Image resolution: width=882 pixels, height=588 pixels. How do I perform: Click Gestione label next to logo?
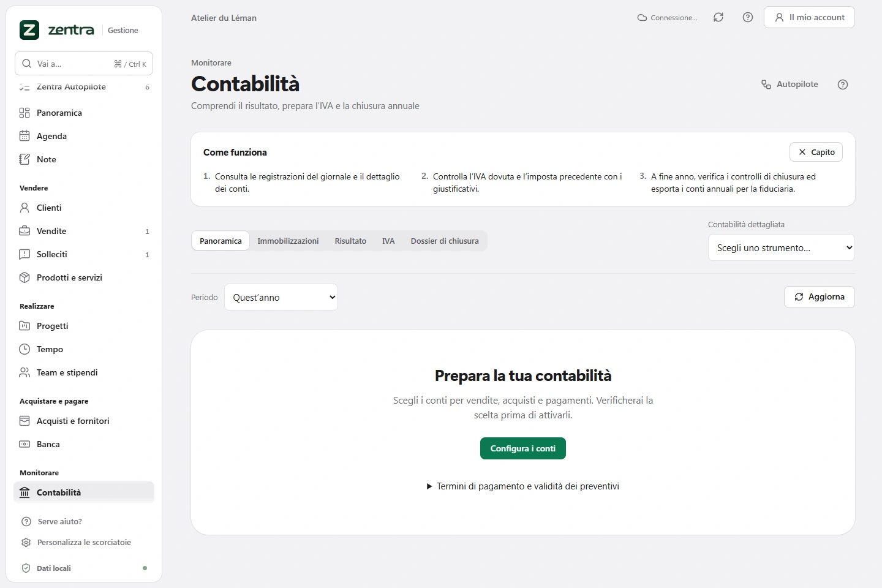(123, 30)
